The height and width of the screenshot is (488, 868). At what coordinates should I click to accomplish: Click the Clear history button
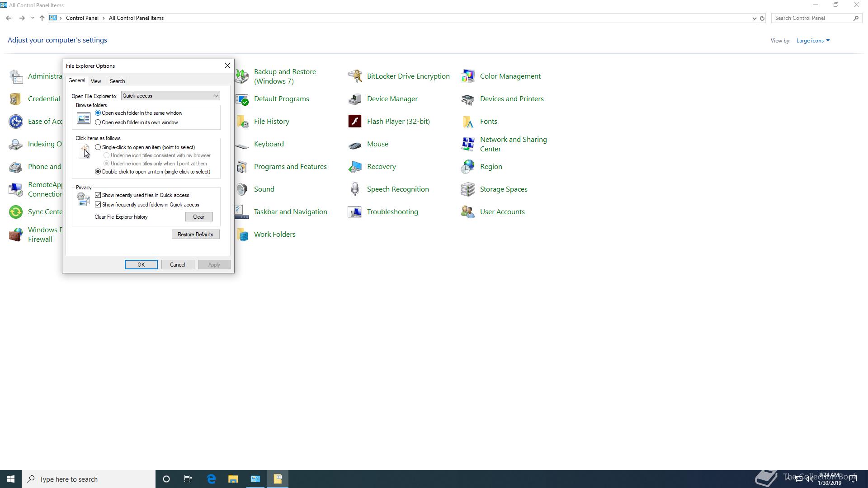tap(199, 217)
